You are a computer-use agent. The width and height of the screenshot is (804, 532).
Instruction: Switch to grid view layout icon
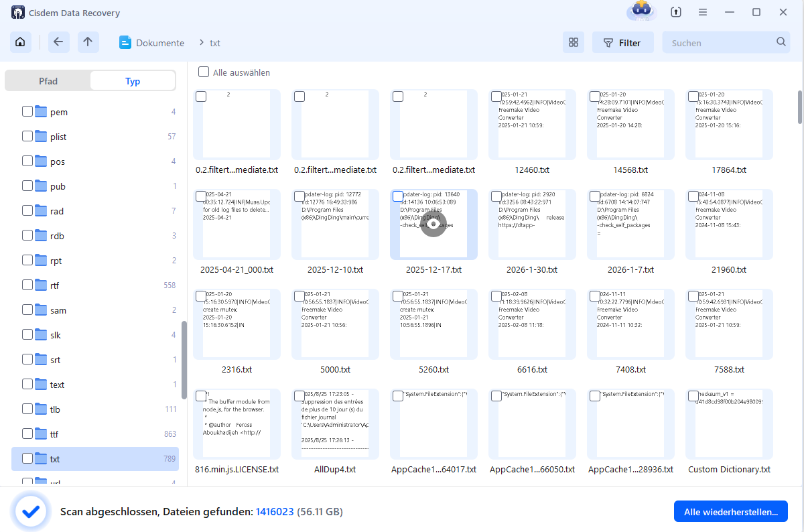point(574,42)
